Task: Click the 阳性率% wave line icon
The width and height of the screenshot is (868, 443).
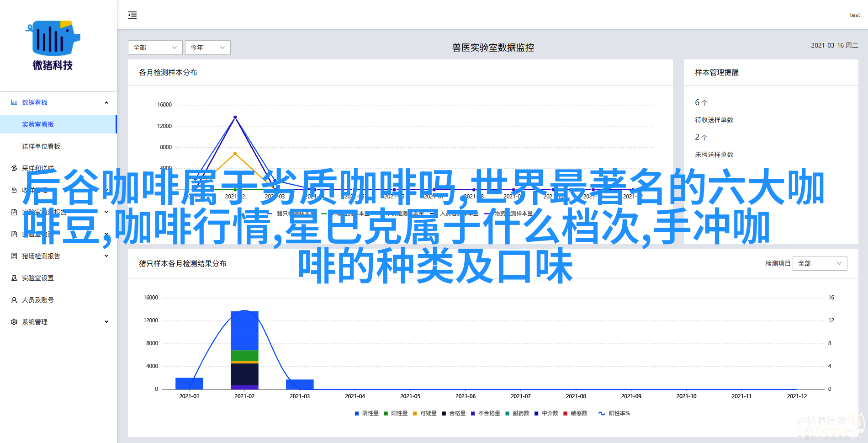Action: 602,413
